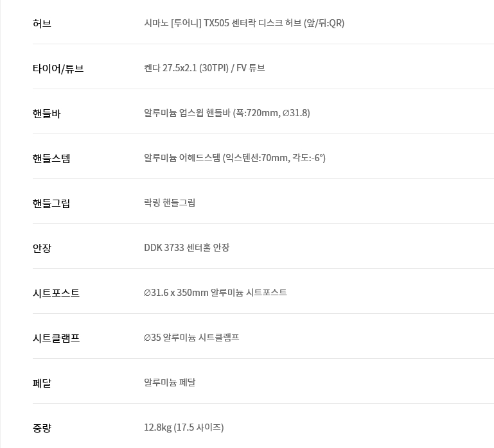Click the 핸들바 row label
The image size is (494, 448).
[46, 114]
